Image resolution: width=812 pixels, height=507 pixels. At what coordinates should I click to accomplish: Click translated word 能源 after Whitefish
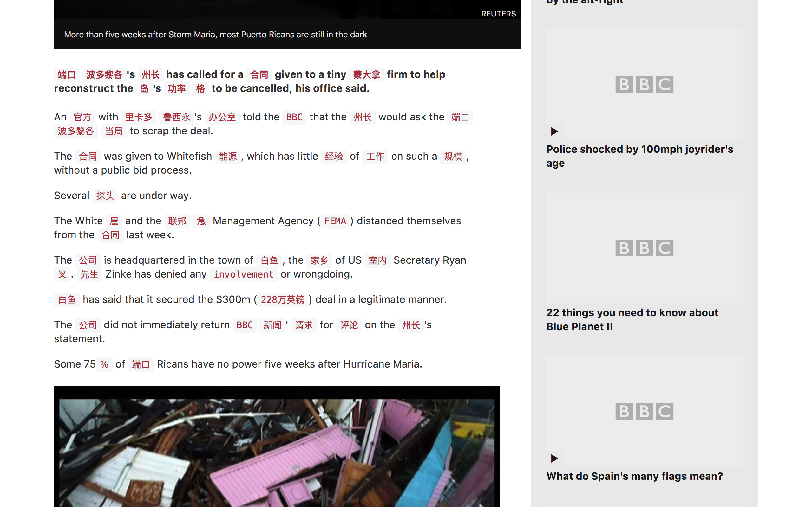227,156
